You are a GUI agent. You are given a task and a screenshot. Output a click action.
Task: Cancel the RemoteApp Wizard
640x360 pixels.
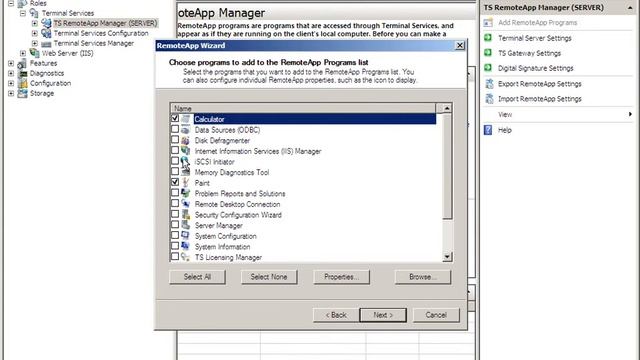coord(436,315)
